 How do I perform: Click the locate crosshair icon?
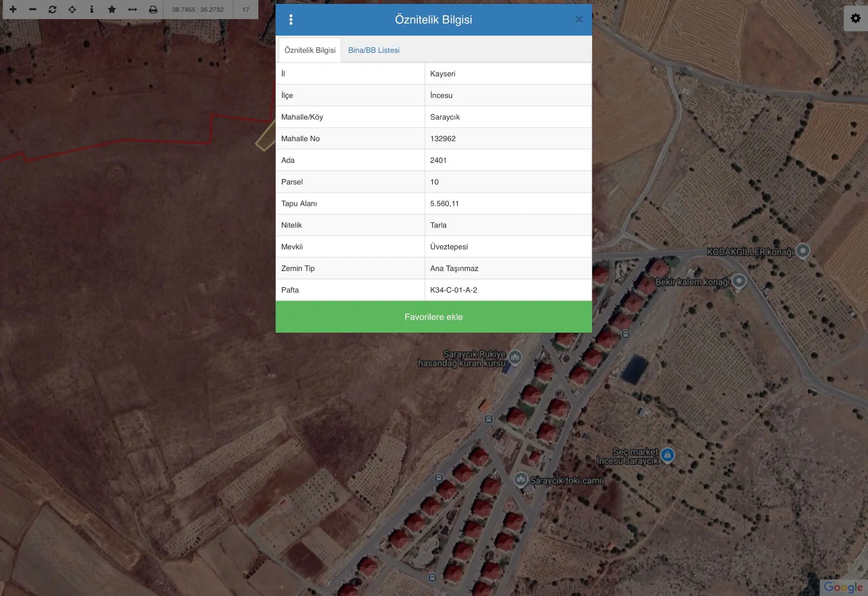(72, 9)
